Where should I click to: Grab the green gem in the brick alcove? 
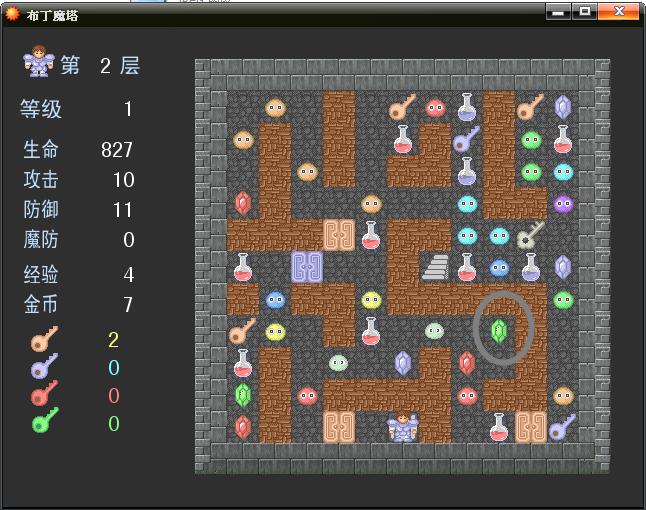point(499,332)
